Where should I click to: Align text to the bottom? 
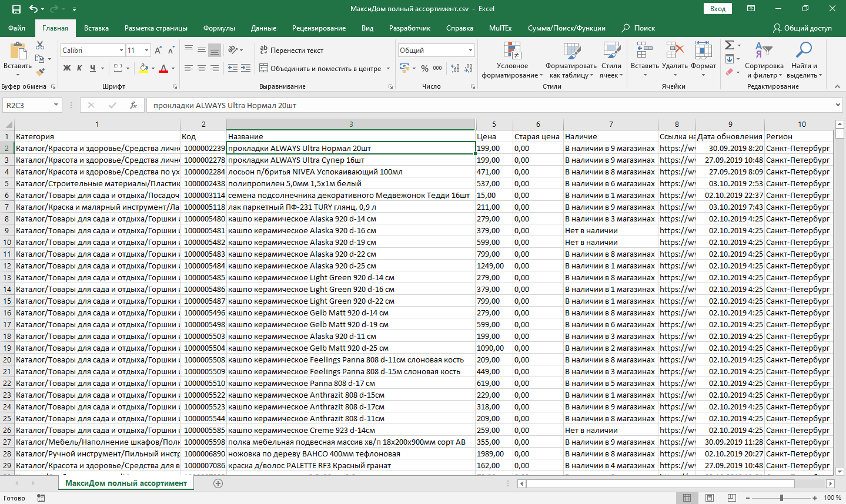click(215, 50)
